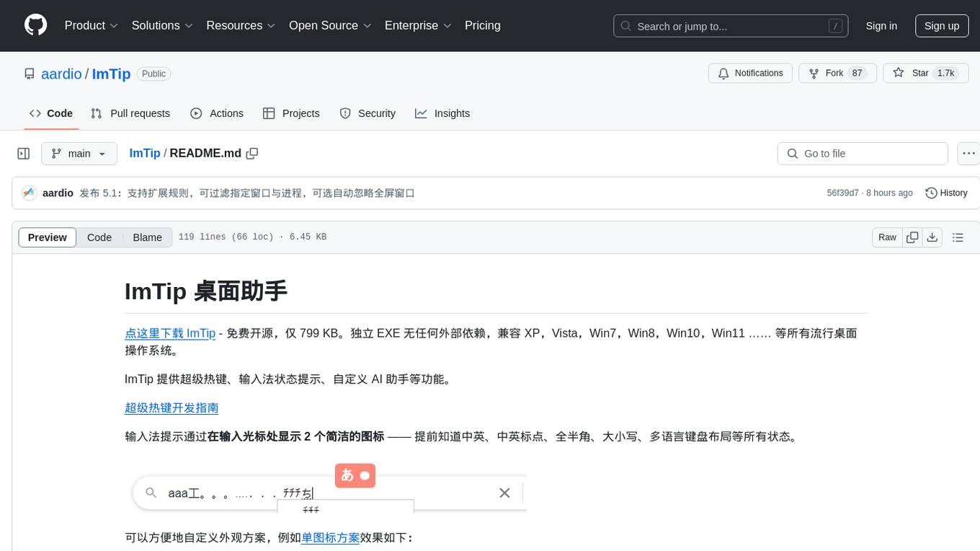This screenshot has width=980, height=551.
Task: Open the document outline
Action: click(958, 237)
